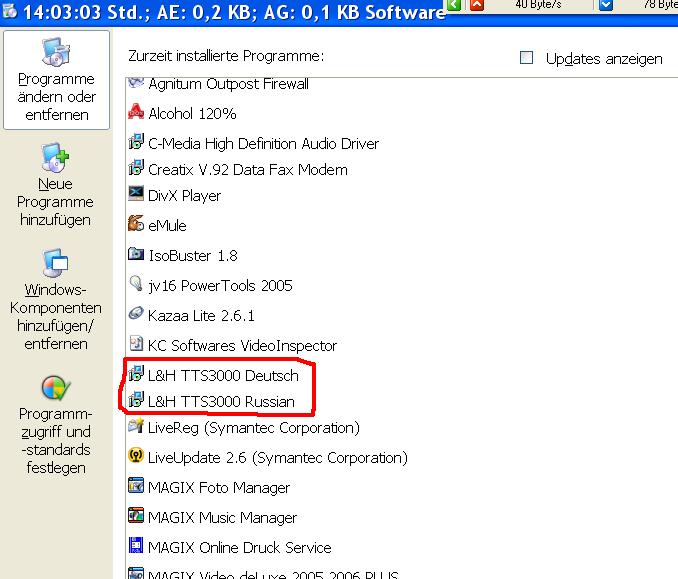This screenshot has height=579, width=678.
Task: Click the LiveReg Symantec icon
Action: click(x=136, y=425)
